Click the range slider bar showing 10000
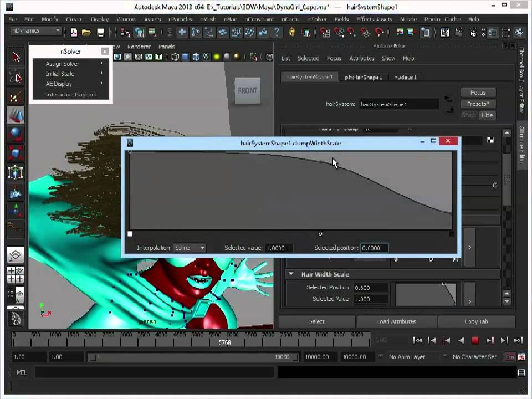The width and height of the screenshot is (532, 399). click(x=193, y=357)
